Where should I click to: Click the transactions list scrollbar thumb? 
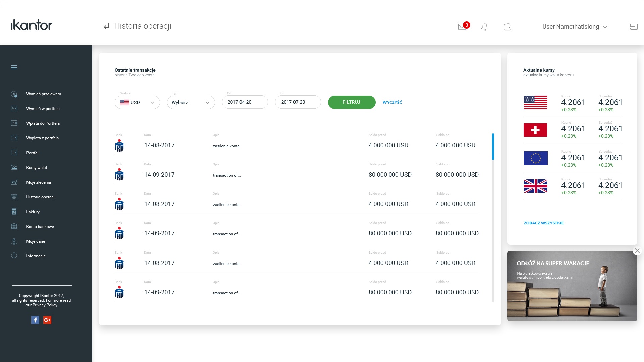click(493, 146)
